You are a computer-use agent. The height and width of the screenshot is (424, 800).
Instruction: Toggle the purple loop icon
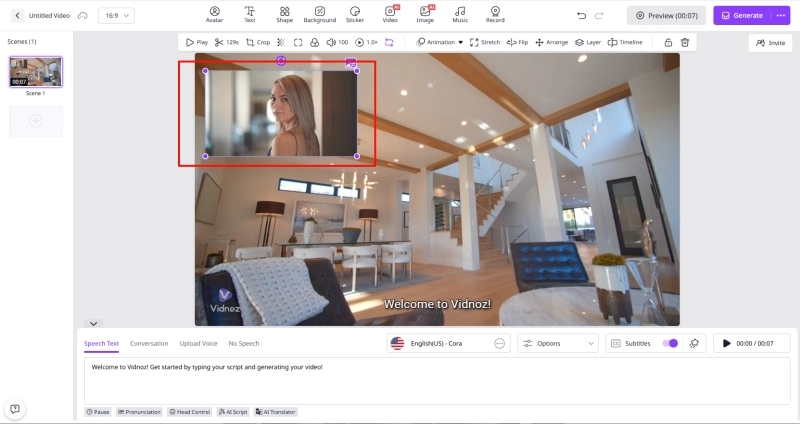click(389, 42)
